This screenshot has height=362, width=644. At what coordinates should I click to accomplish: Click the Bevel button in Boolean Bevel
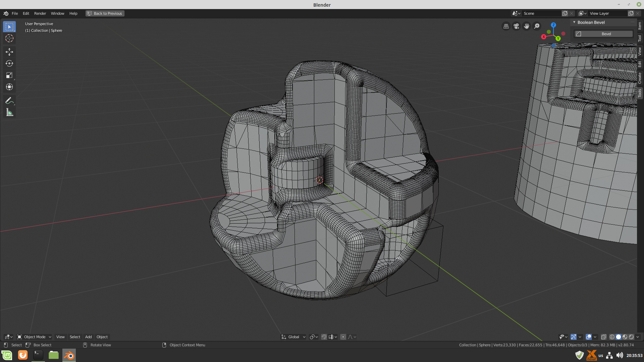pyautogui.click(x=603, y=34)
